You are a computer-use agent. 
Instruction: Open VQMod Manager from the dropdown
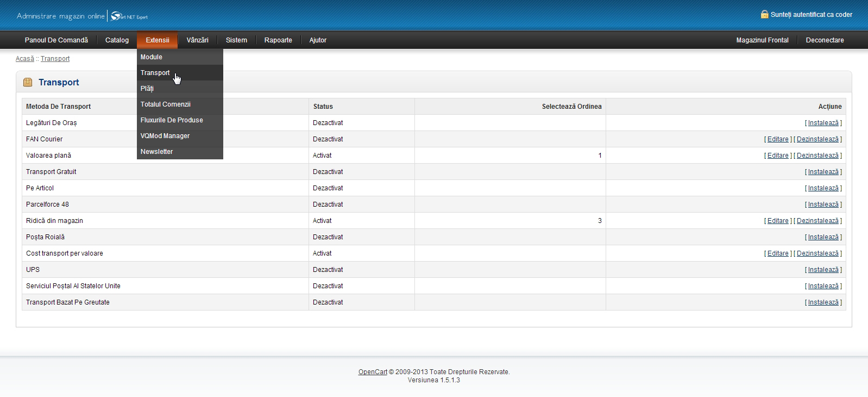coord(165,136)
